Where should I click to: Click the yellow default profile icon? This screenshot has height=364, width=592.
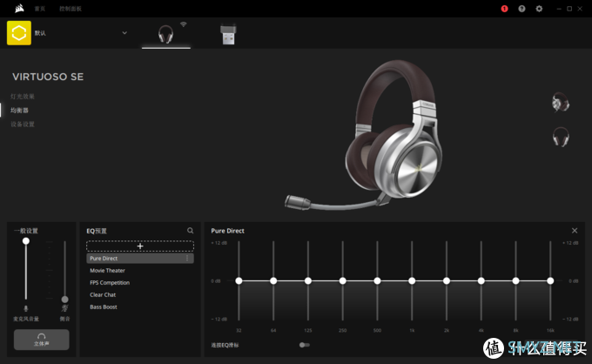19,33
